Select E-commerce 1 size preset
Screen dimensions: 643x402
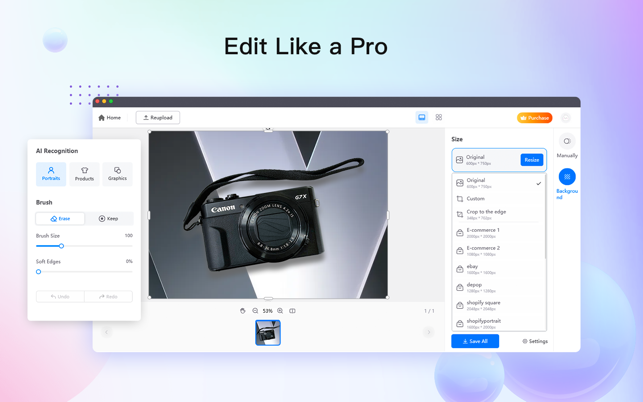pos(499,233)
